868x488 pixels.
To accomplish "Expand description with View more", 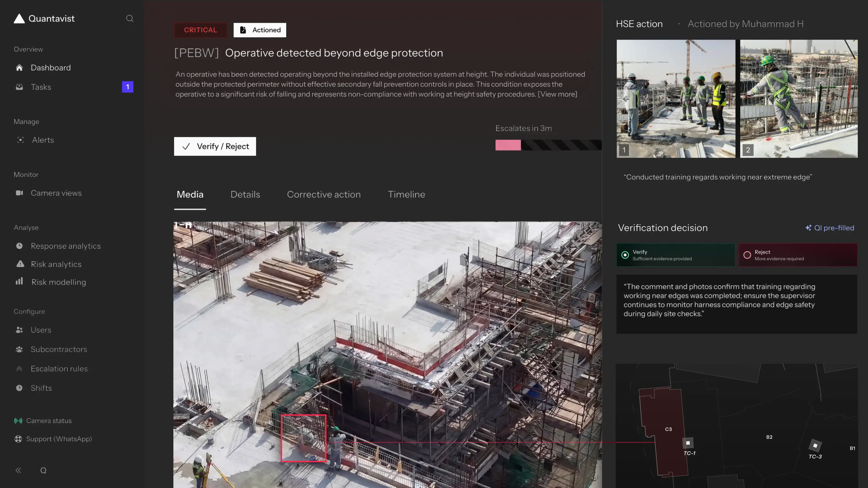I will coord(557,94).
